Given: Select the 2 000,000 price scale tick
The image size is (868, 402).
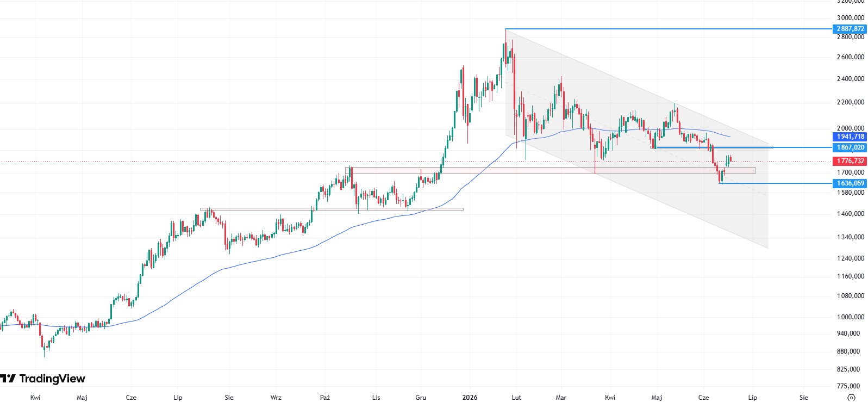Looking at the screenshot, I should [850, 128].
